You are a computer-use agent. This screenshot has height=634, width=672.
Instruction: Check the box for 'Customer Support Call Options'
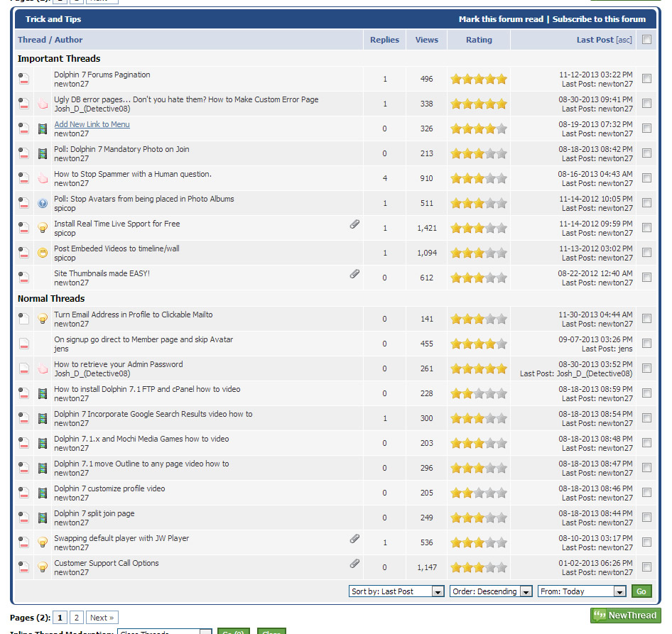coord(646,567)
